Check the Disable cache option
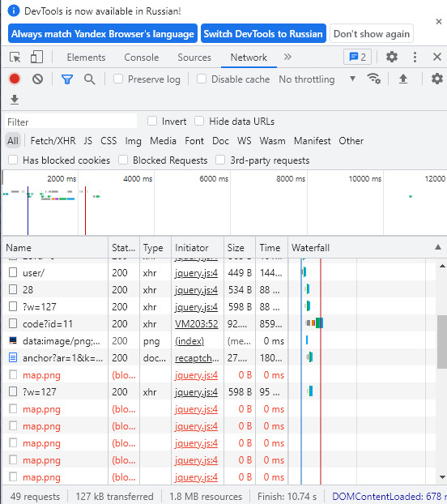This screenshot has width=447, height=504. pos(202,79)
